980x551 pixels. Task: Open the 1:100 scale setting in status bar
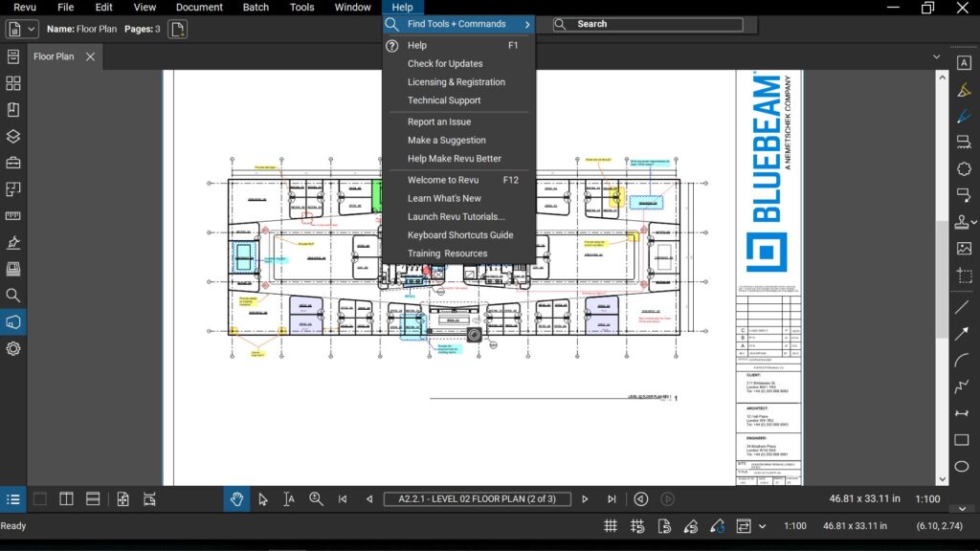(795, 526)
